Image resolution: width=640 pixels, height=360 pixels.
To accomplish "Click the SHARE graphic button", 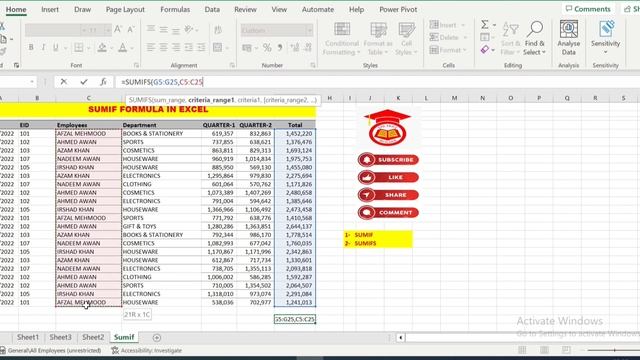I will point(388,195).
